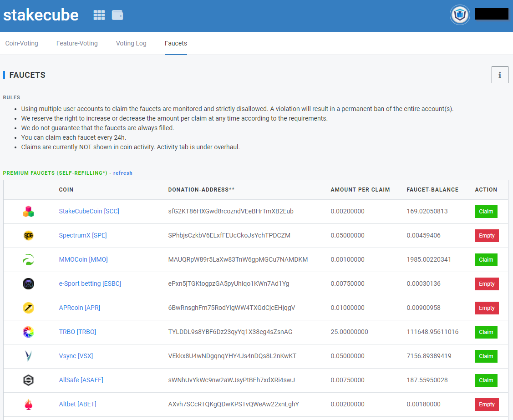Click the AllSafe coin logo
The height and width of the screenshot is (420, 513).
(x=29, y=380)
